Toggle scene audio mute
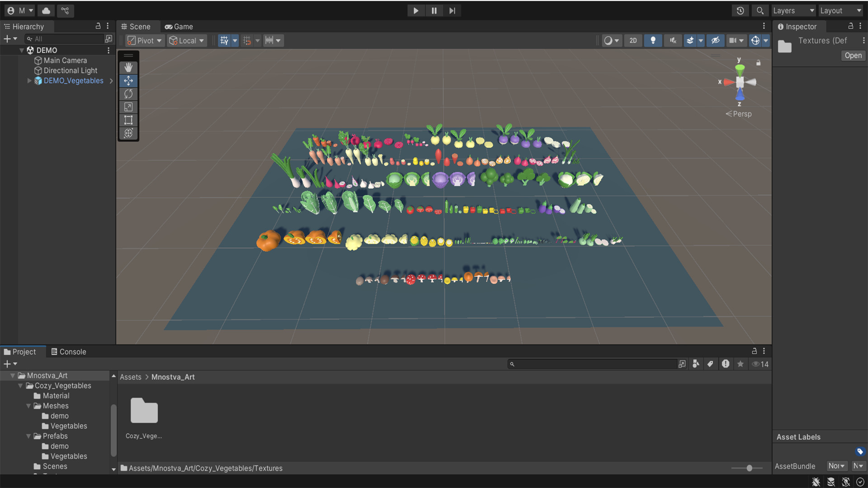 tap(673, 41)
